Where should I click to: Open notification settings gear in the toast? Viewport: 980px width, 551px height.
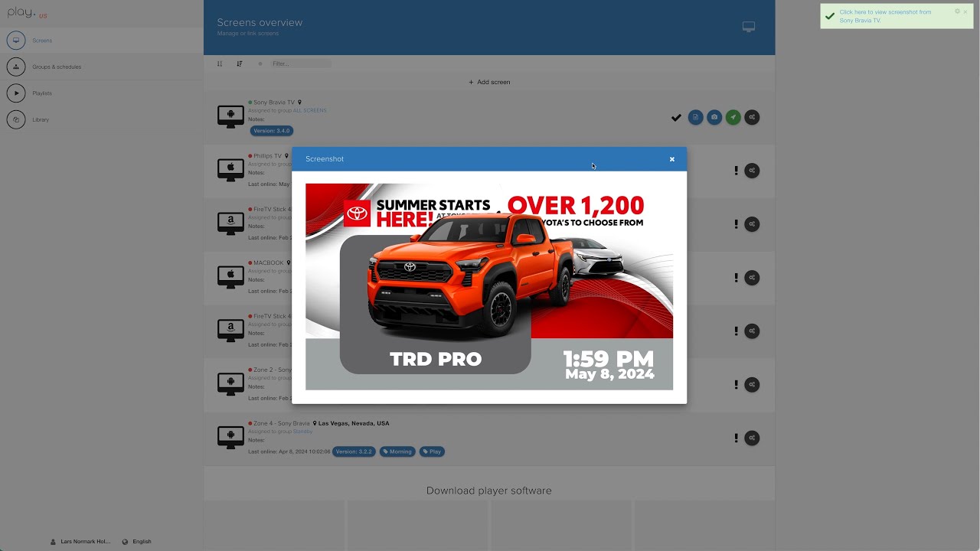point(957,11)
